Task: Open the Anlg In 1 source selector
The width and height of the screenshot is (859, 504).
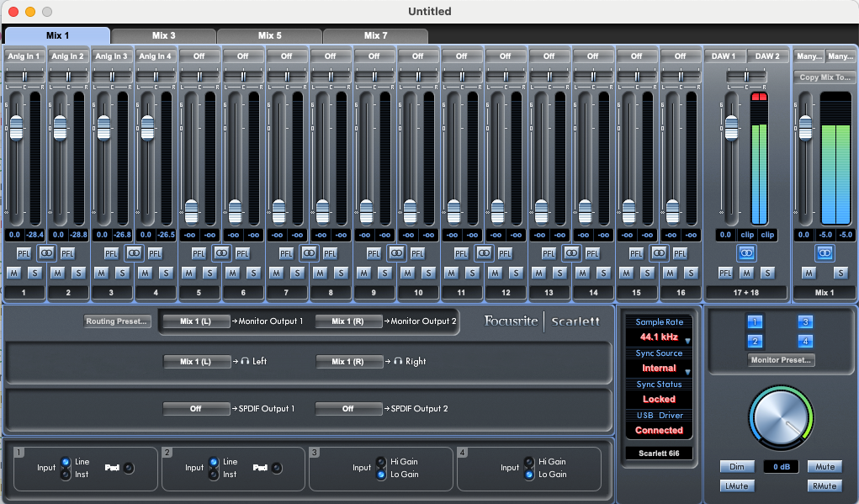Action: [24, 56]
